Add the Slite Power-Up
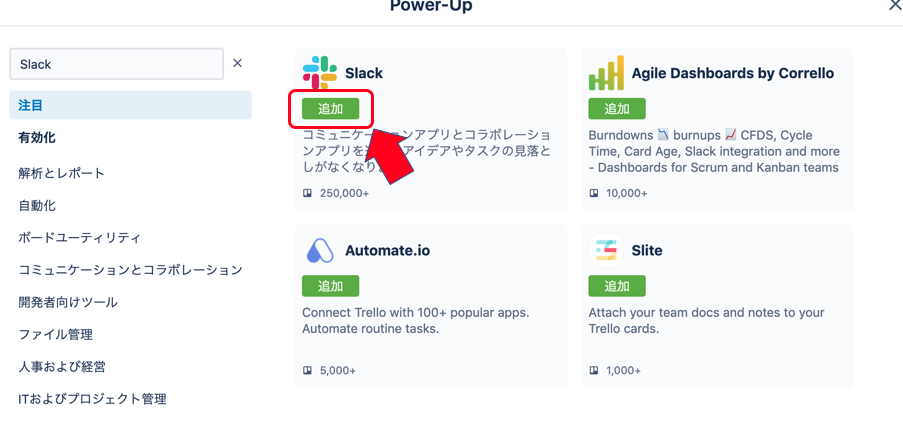The height and width of the screenshot is (425, 903). pyautogui.click(x=617, y=286)
